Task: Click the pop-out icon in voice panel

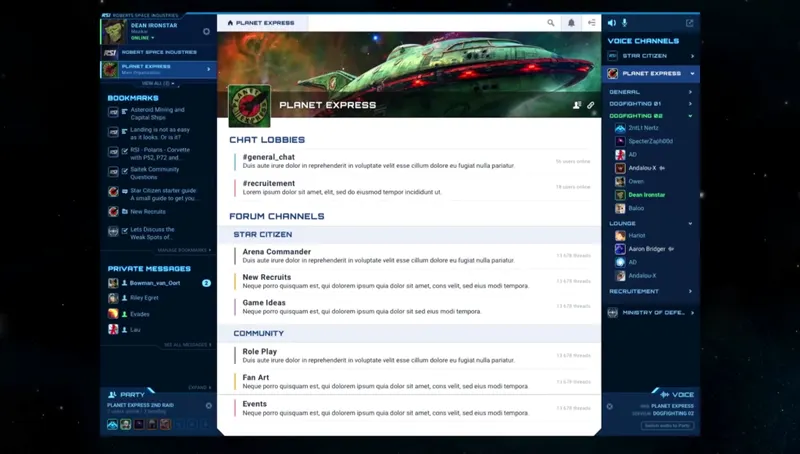Action: pos(689,22)
